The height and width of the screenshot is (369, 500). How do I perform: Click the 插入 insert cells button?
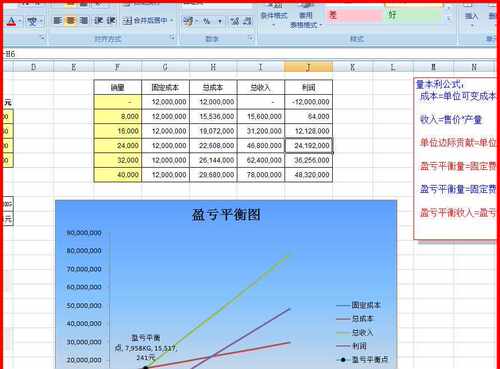pos(471,16)
